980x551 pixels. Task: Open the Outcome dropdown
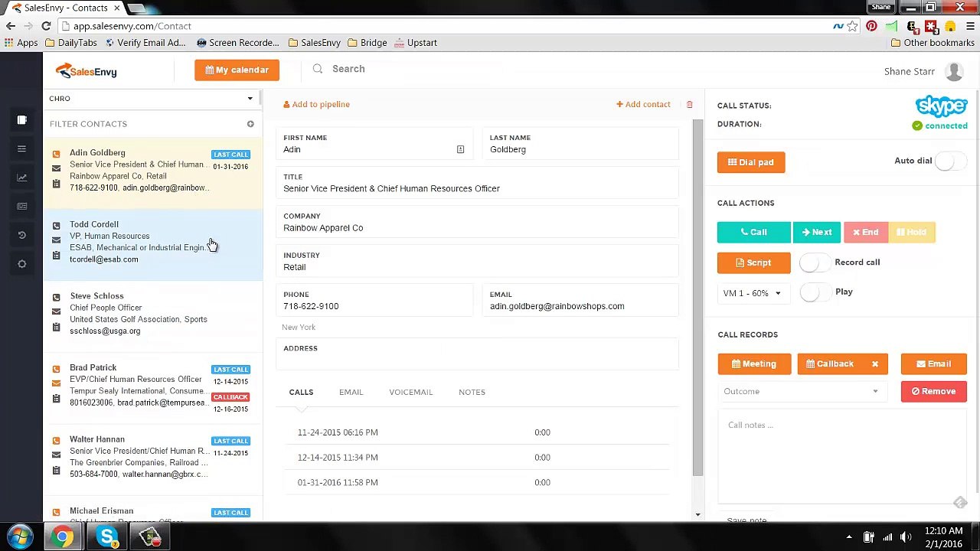[802, 392]
